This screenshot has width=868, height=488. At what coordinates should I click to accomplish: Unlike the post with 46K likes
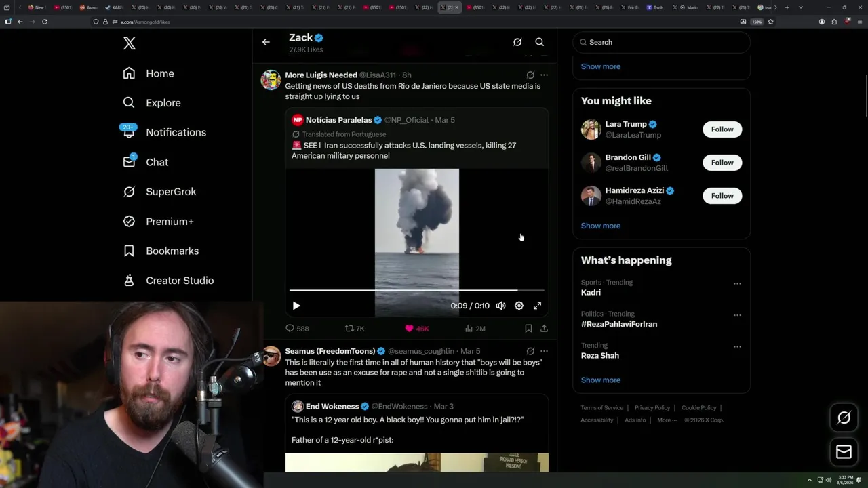tap(416, 328)
